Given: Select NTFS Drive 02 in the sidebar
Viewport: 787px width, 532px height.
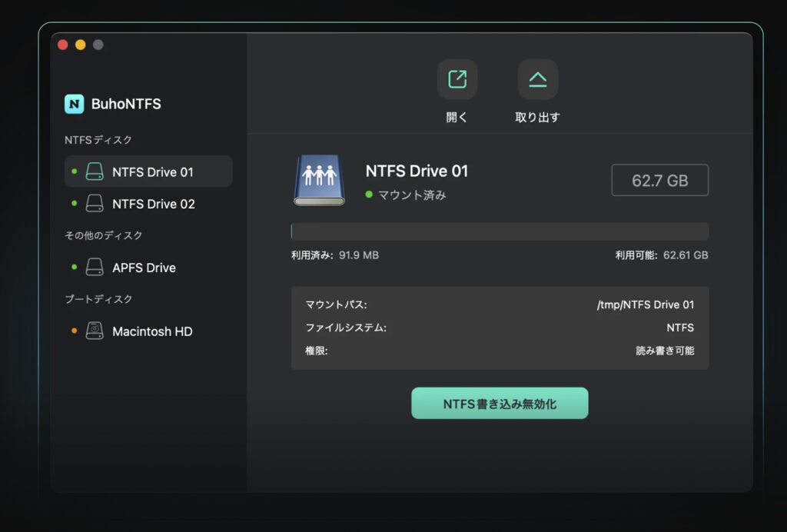Looking at the screenshot, I should (x=153, y=204).
